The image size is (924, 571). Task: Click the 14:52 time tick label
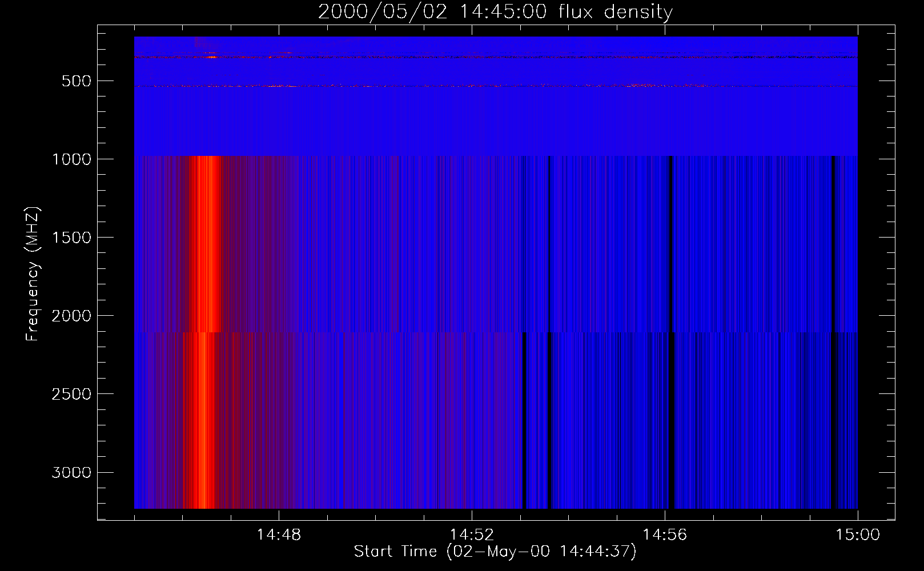tap(472, 535)
